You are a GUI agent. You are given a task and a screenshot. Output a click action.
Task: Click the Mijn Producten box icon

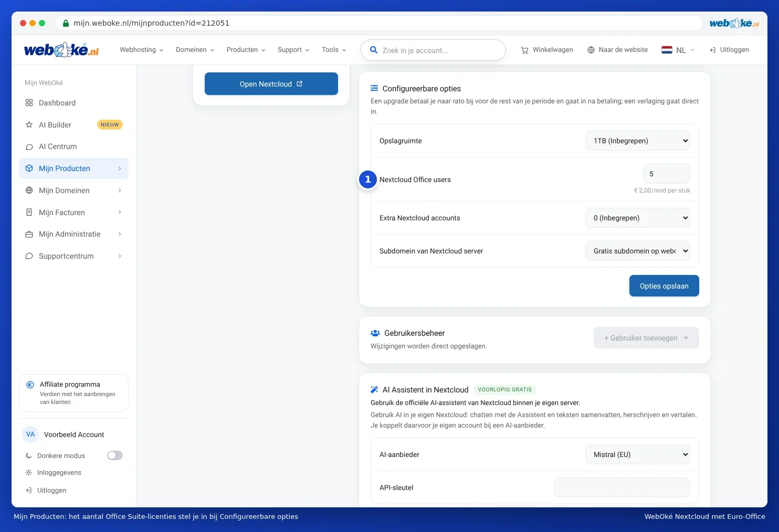pos(29,168)
